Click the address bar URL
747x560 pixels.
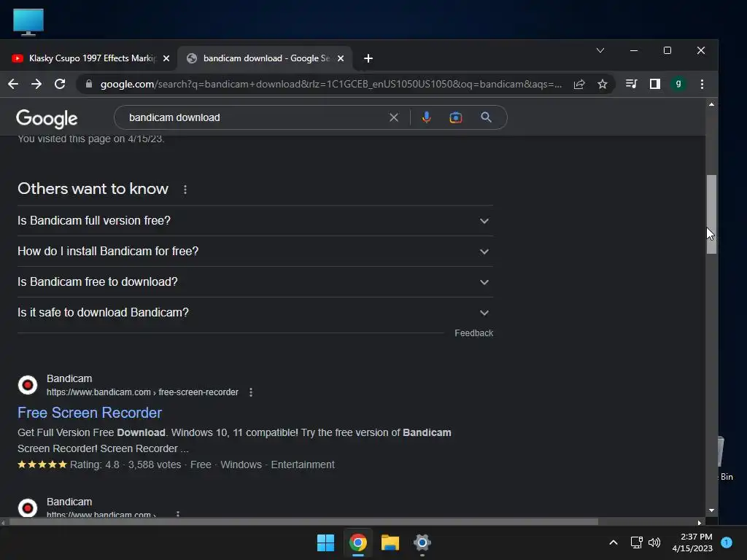pos(331,85)
